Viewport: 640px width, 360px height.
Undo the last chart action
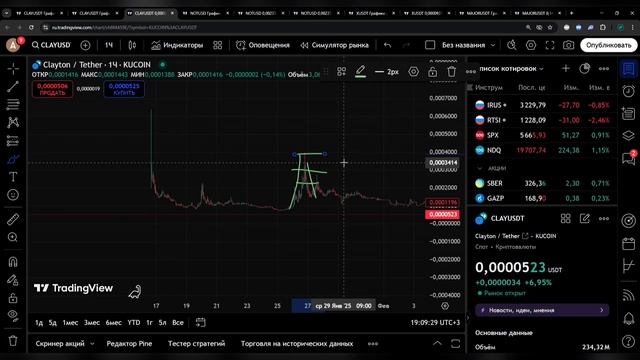point(387,45)
